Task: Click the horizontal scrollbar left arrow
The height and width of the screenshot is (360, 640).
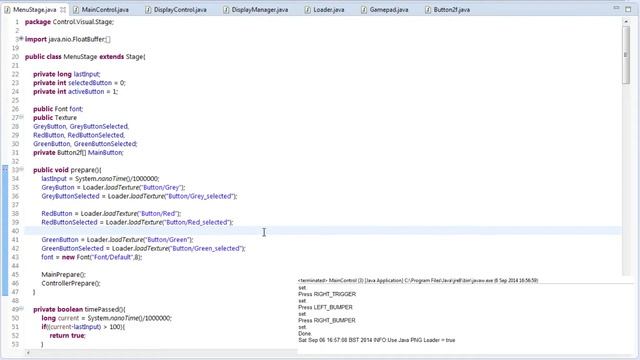Action: pyautogui.click(x=28, y=353)
